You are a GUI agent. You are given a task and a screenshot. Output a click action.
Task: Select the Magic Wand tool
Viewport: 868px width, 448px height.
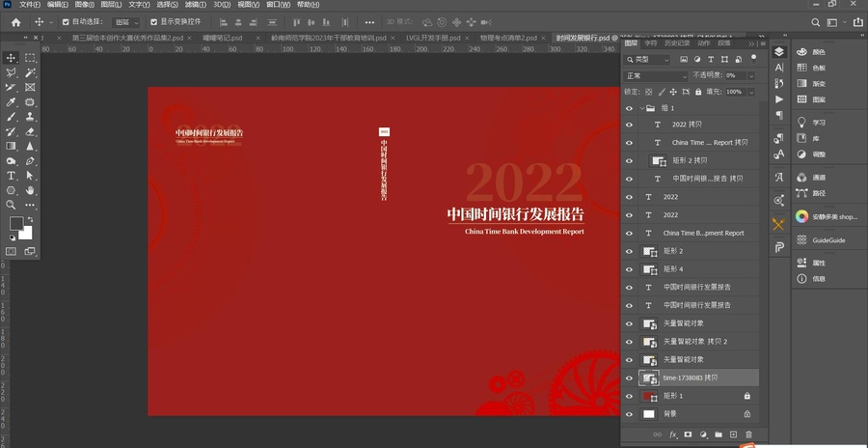tap(30, 72)
